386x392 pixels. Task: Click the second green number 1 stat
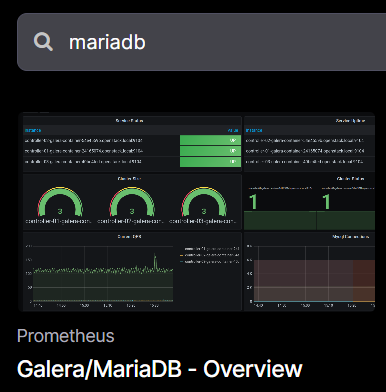pos(326,202)
